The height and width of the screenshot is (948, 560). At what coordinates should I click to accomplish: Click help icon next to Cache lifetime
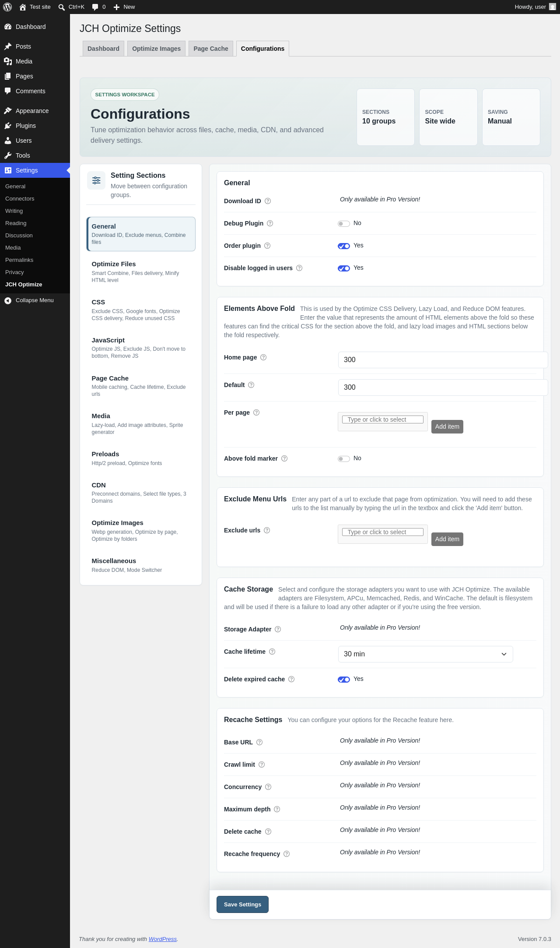(272, 652)
